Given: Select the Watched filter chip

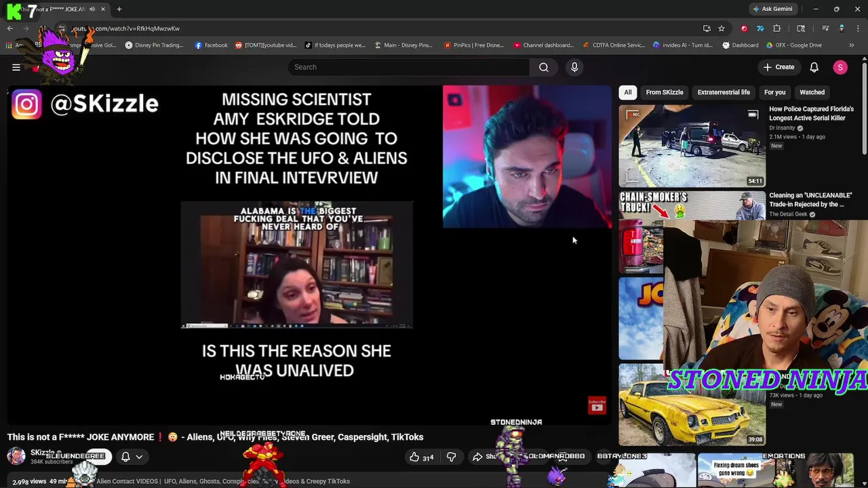Looking at the screenshot, I should coord(812,92).
